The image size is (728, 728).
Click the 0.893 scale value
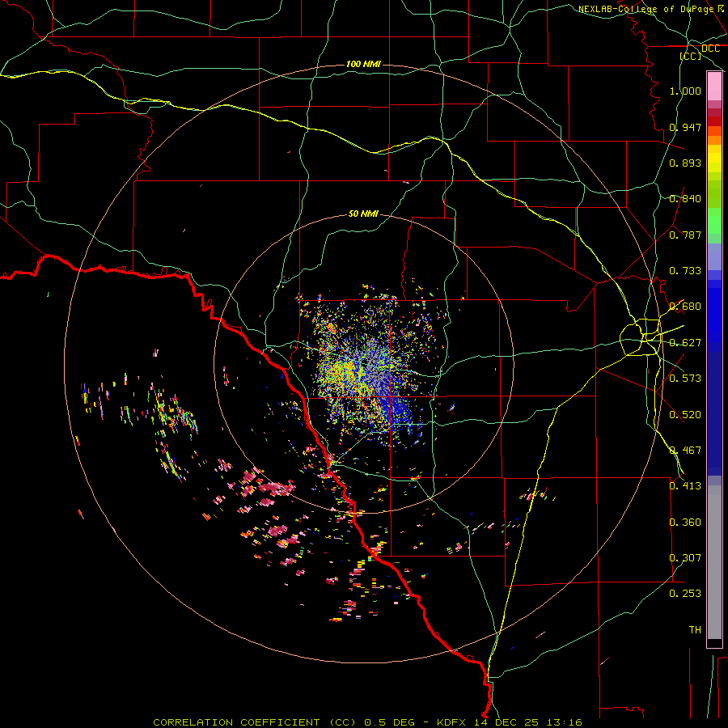tap(685, 163)
